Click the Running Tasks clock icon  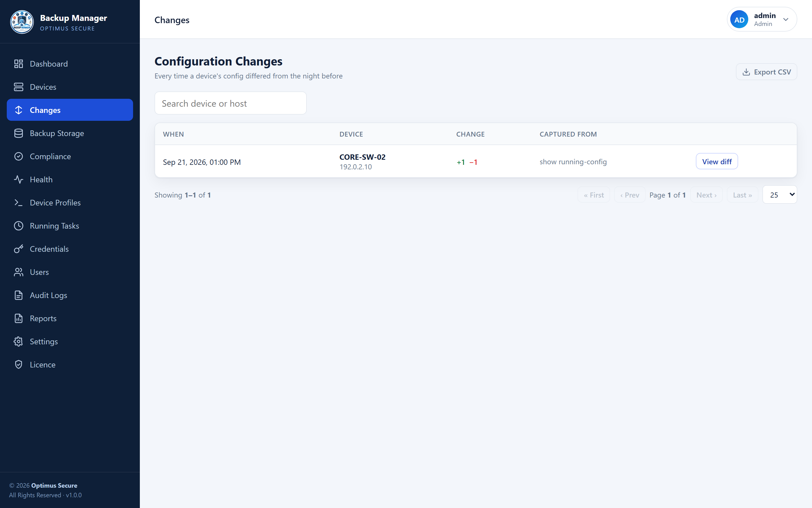click(18, 226)
